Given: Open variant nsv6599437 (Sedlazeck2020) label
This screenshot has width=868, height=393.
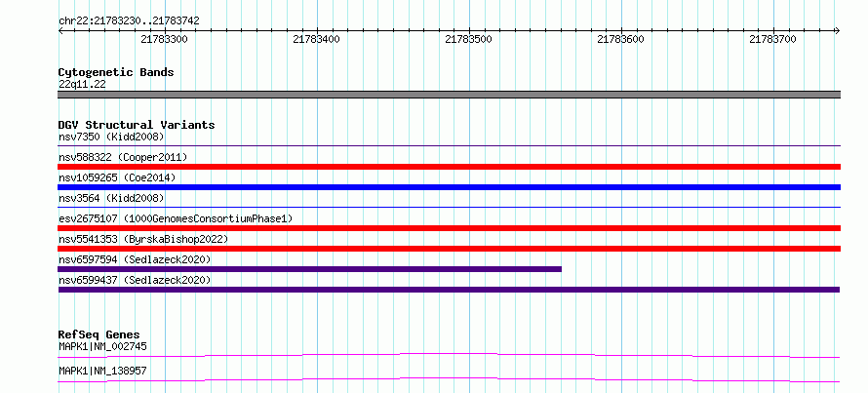Looking at the screenshot, I should pyautogui.click(x=135, y=280).
